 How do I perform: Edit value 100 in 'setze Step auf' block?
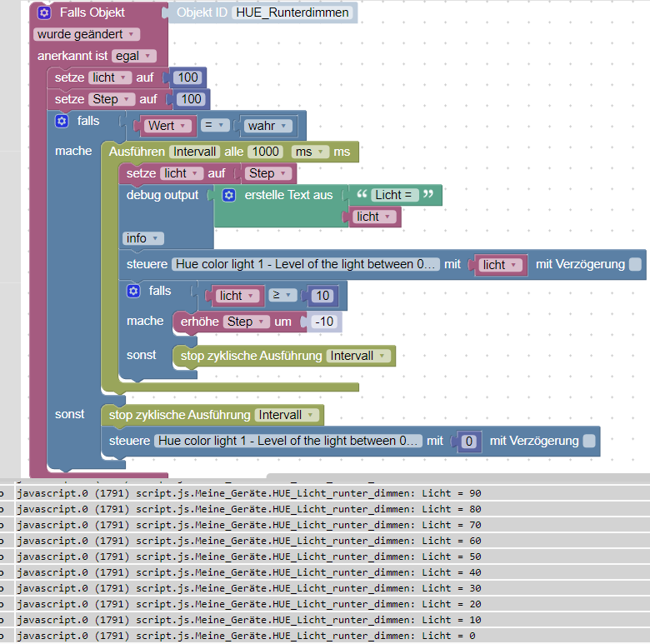(x=191, y=99)
